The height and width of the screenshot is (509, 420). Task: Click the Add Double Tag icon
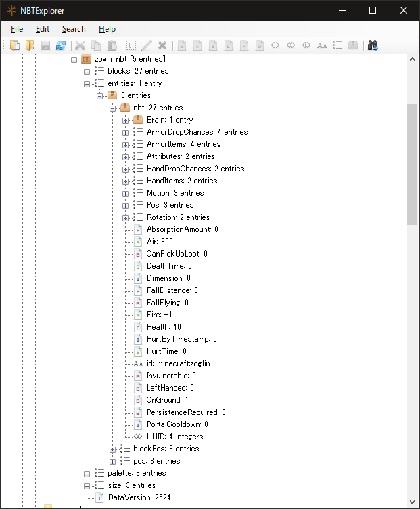(x=260, y=45)
